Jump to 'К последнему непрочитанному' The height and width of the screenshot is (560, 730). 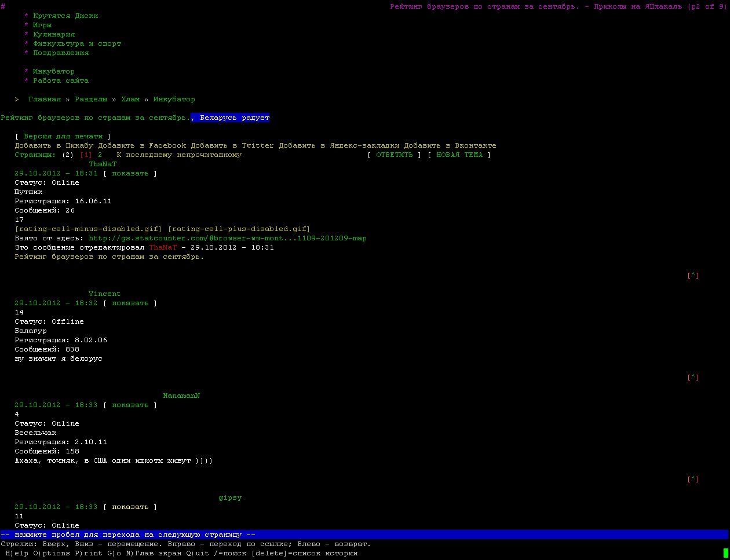pos(179,155)
